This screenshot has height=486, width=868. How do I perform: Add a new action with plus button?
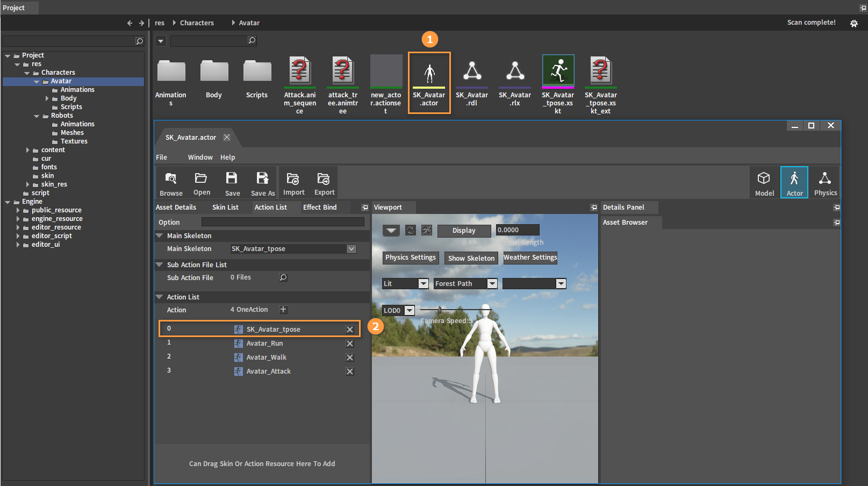click(283, 310)
